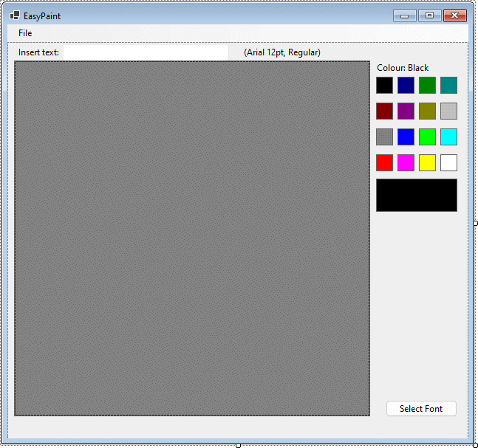Pick the lime green colour swatch
This screenshot has width=478, height=448.
[427, 137]
